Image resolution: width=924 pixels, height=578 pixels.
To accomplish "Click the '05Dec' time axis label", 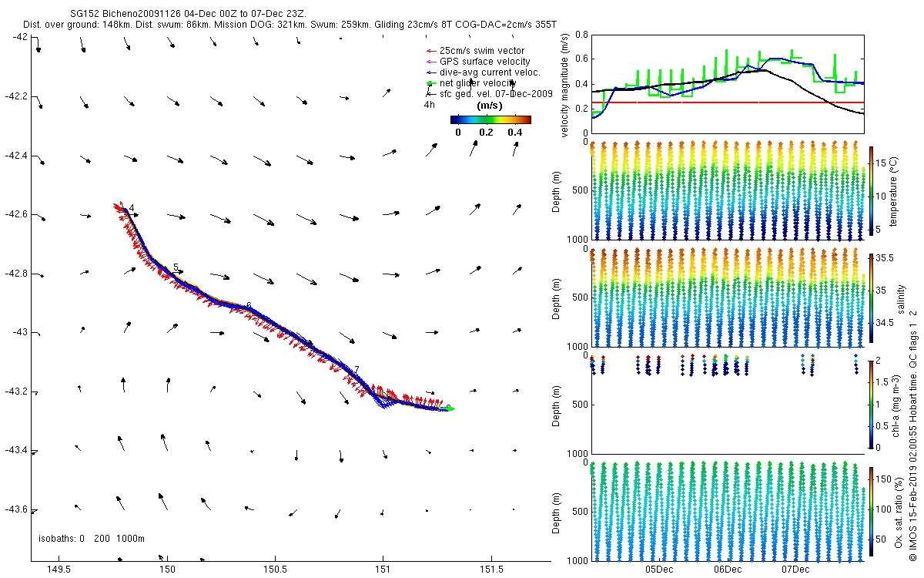I will click(x=660, y=570).
